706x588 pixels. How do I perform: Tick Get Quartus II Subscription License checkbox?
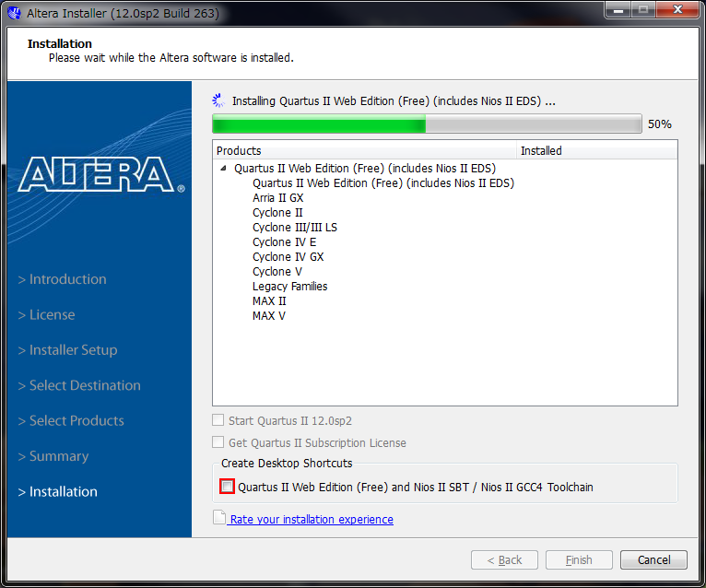pyautogui.click(x=218, y=442)
